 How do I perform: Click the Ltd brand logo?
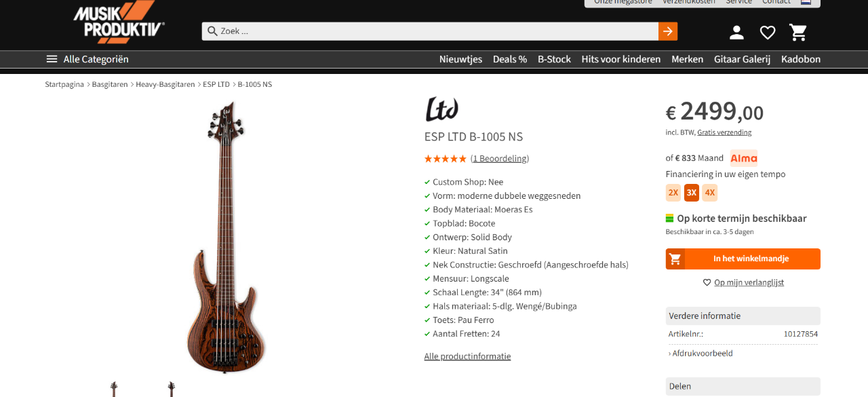(441, 109)
